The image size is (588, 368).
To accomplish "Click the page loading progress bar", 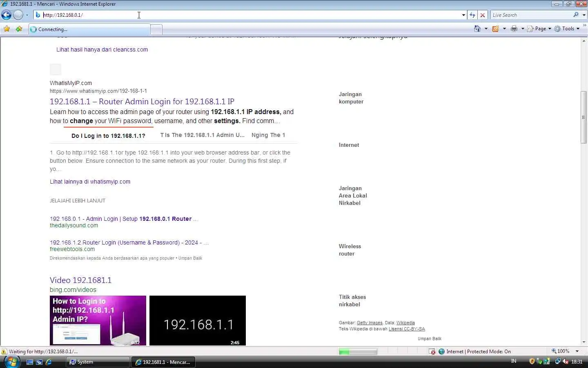I will click(358, 352).
